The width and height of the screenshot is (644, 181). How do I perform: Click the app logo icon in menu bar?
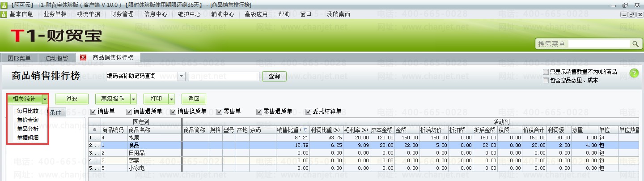pyautogui.click(x=4, y=14)
